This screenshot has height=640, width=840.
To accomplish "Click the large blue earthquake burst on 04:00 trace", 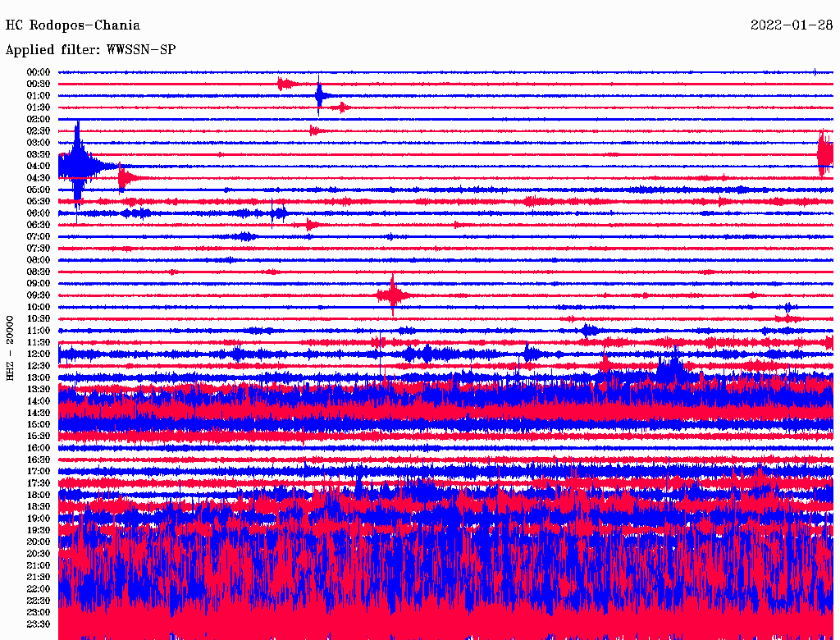I will click(x=78, y=164).
